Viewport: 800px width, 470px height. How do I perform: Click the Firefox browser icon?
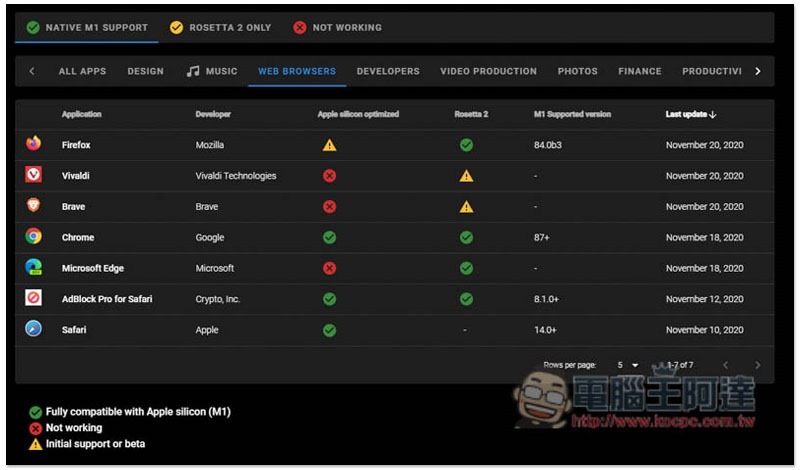point(34,143)
